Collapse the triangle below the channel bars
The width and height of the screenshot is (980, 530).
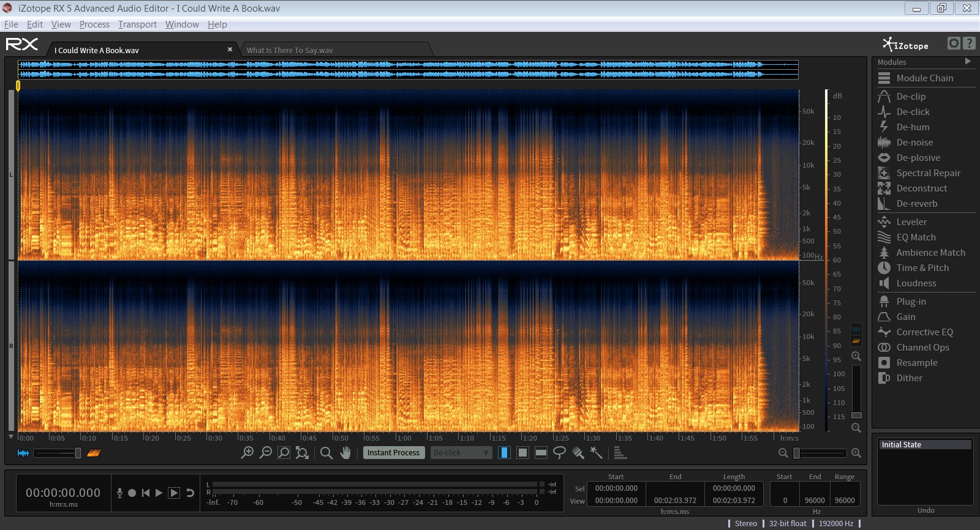click(x=11, y=437)
